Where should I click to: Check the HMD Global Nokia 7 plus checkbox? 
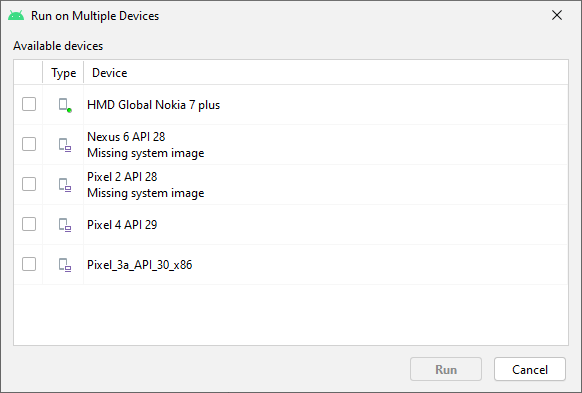[29, 104]
